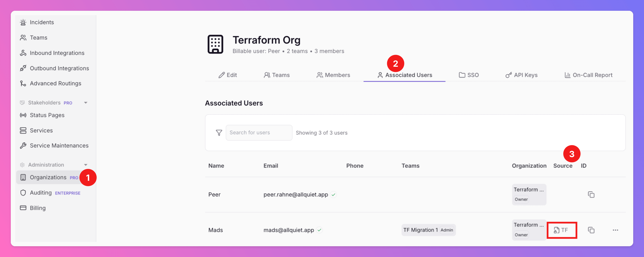Click the Services server icon
Image resolution: width=644 pixels, height=257 pixels.
pyautogui.click(x=23, y=130)
